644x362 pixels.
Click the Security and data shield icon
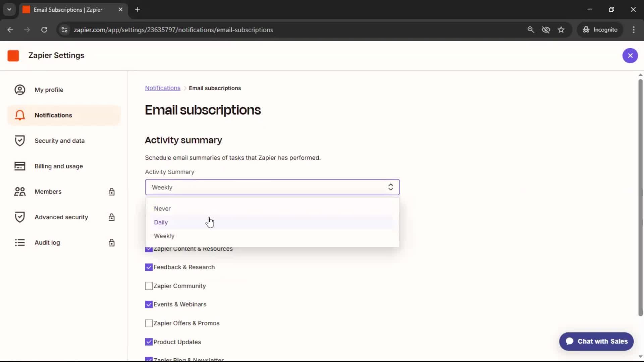pos(20,141)
